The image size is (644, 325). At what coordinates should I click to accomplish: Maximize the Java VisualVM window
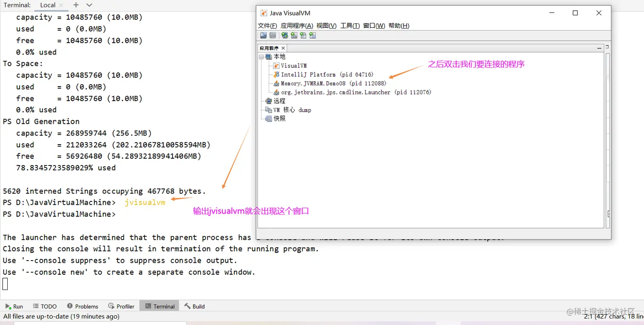pos(575,13)
